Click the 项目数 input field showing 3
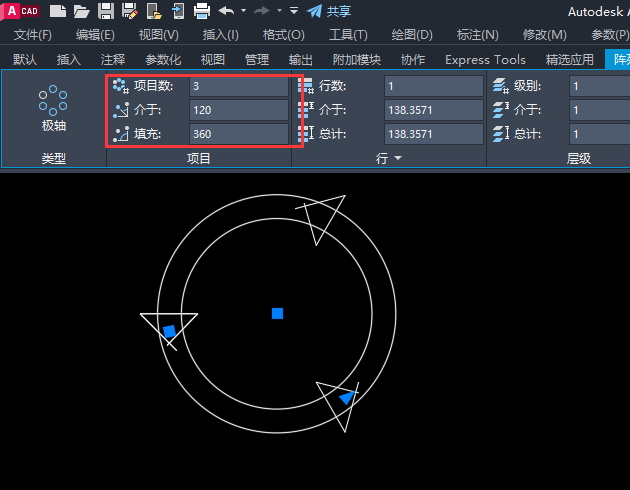This screenshot has width=630, height=490. (x=238, y=87)
